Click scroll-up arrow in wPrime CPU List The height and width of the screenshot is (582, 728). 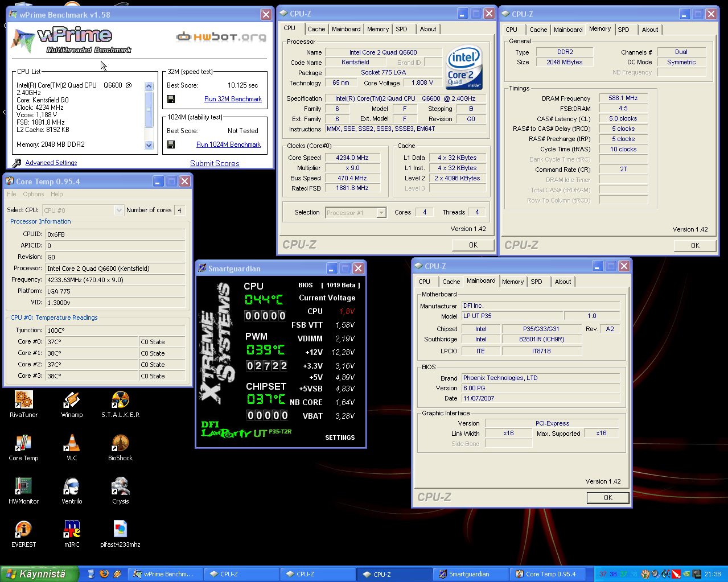coord(149,86)
